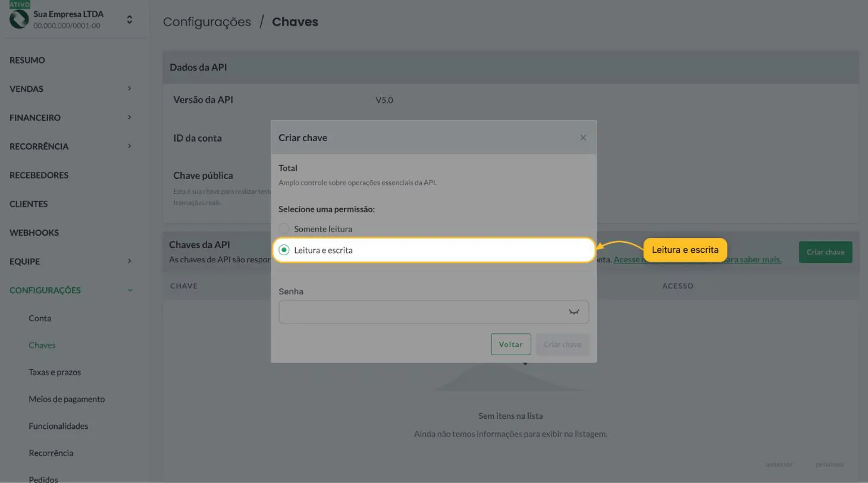
Task: Open the company switcher arrows
Action: point(129,20)
